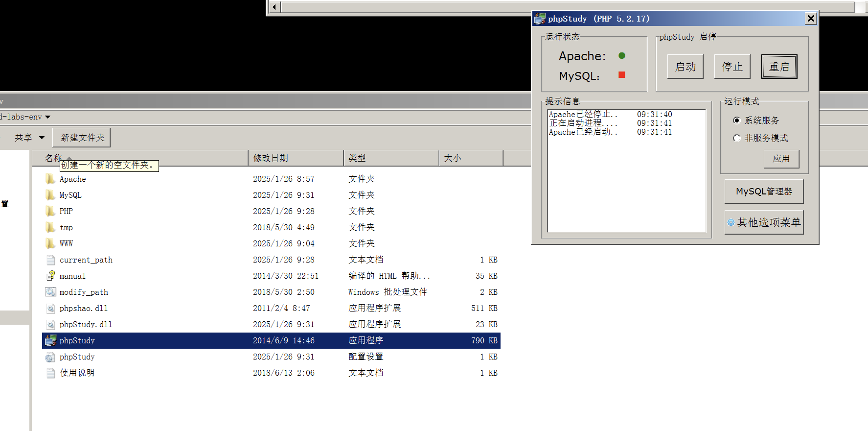Select the phpStudy.dll file icon
The height and width of the screenshot is (431, 868).
(50, 324)
